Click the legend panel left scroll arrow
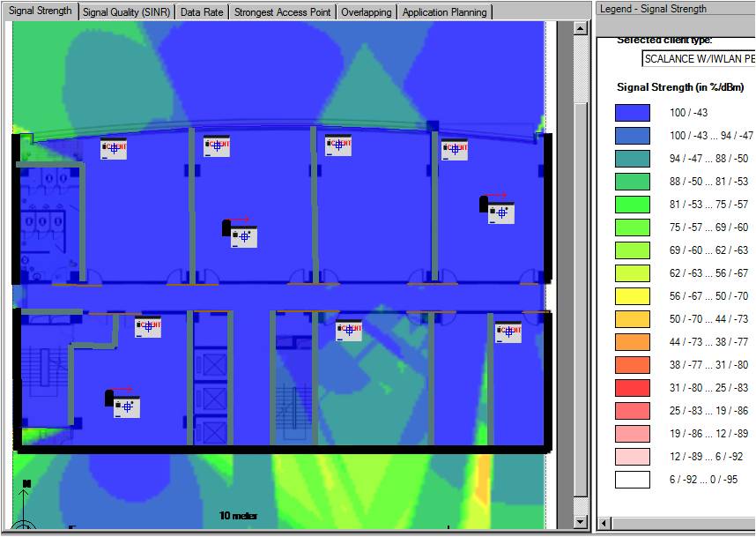Image resolution: width=756 pixels, height=537 pixels. click(604, 523)
